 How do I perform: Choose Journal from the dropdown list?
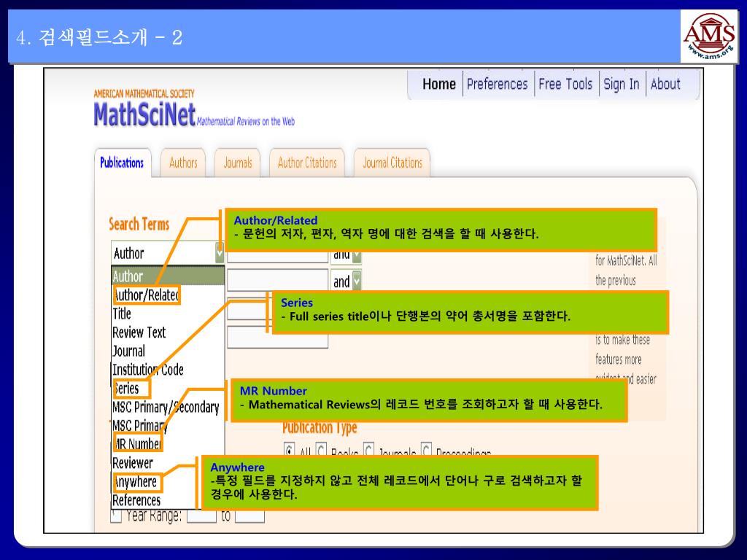[128, 351]
